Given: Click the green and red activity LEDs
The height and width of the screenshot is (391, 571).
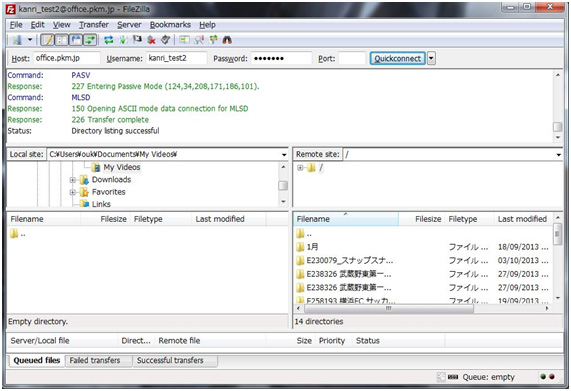Looking at the screenshot, I should click(x=547, y=377).
